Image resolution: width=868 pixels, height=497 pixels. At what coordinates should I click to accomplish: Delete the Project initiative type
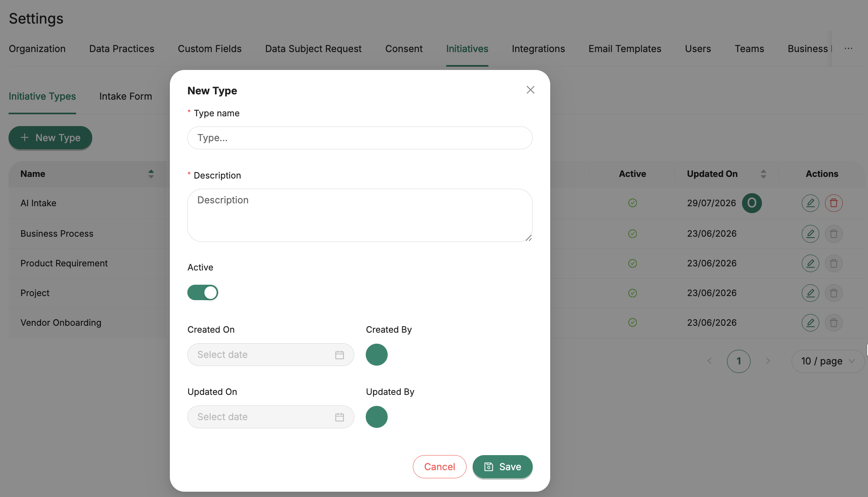pos(833,293)
